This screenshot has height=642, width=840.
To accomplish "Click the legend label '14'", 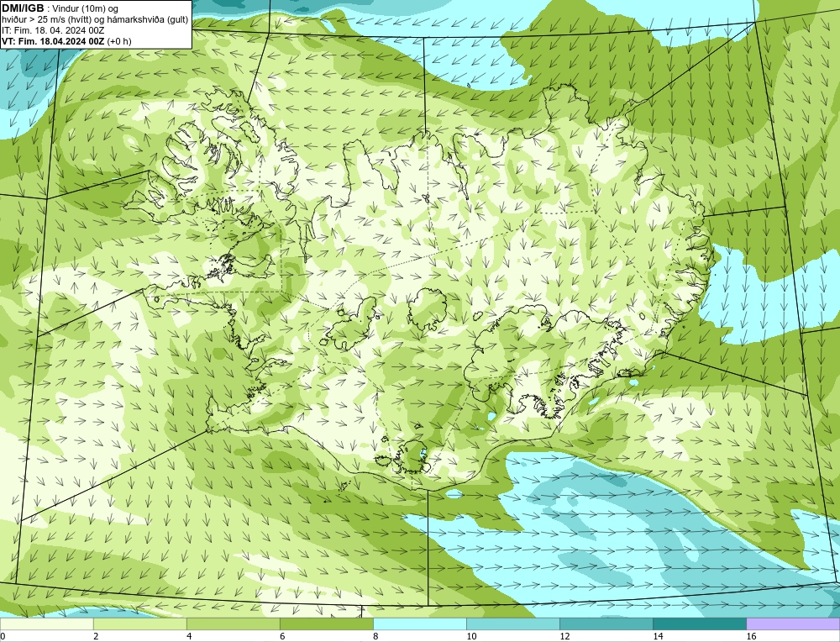I will pos(658,636).
